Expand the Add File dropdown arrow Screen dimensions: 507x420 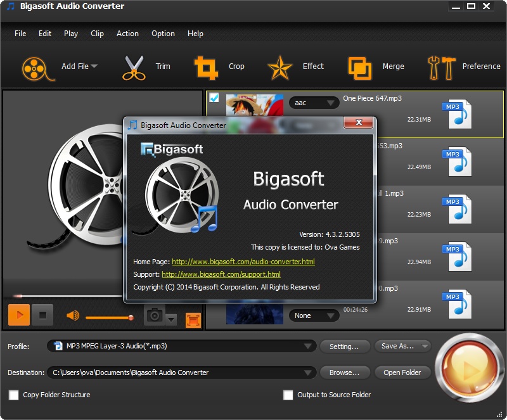[x=94, y=66]
